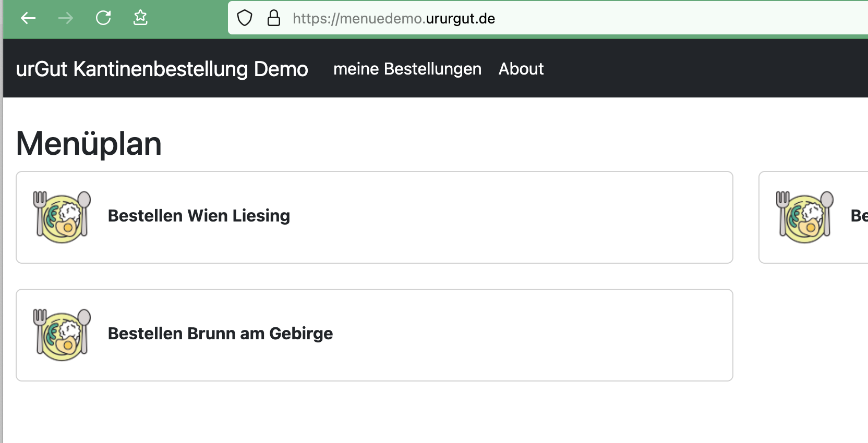Select Bestellen Brunn am Gebirge text

click(x=220, y=334)
